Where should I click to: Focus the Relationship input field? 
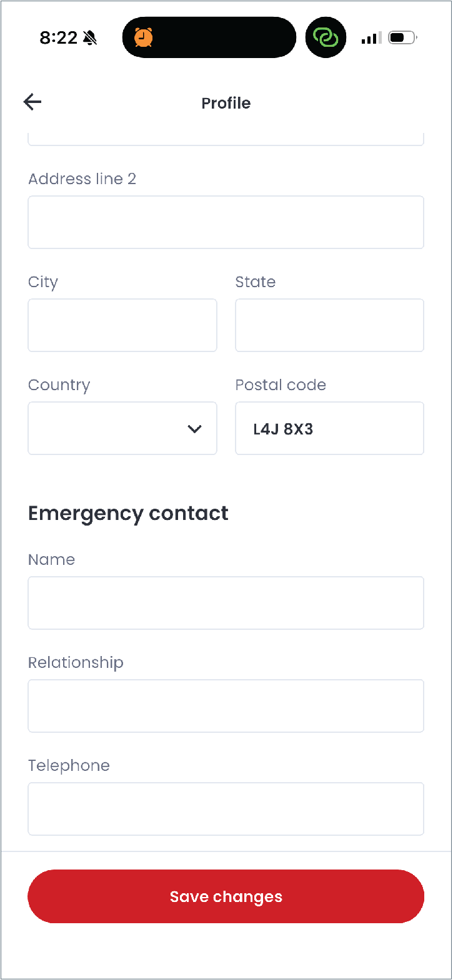point(226,706)
